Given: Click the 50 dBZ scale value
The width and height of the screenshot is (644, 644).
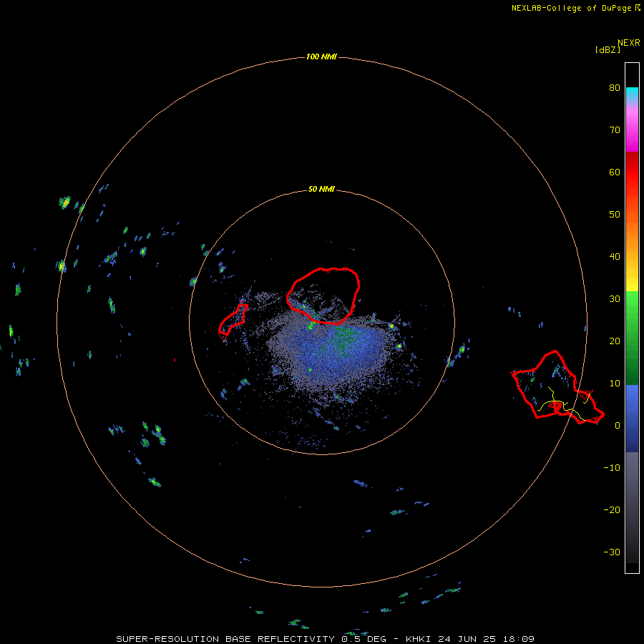Looking at the screenshot, I should (615, 215).
